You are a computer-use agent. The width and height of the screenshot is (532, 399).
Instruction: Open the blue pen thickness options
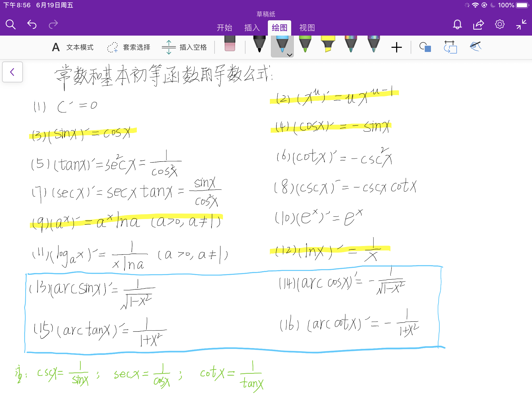pos(289,55)
